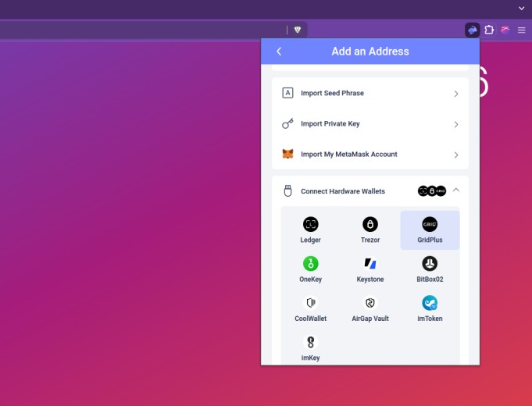532x406 pixels.
Task: Click the MetaMask fox icon
Action: point(287,154)
